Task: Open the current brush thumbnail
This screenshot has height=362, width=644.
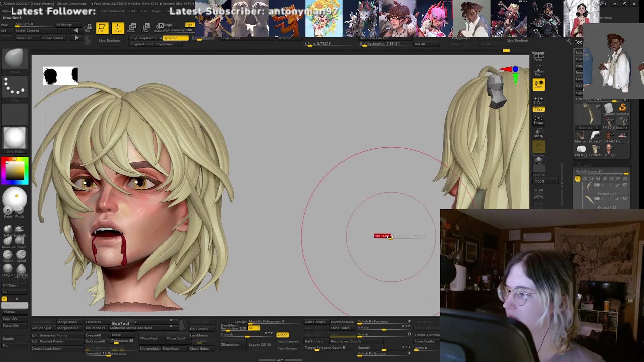Action: coord(14,59)
